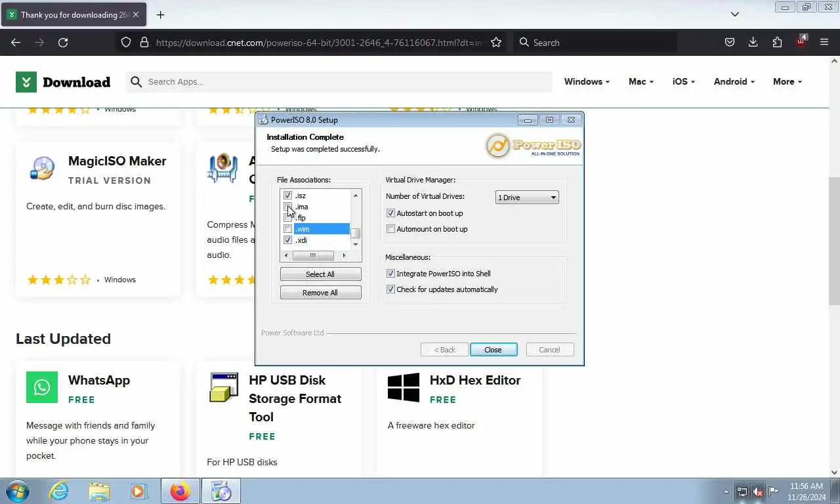Click the uBlock extension icon

(801, 42)
